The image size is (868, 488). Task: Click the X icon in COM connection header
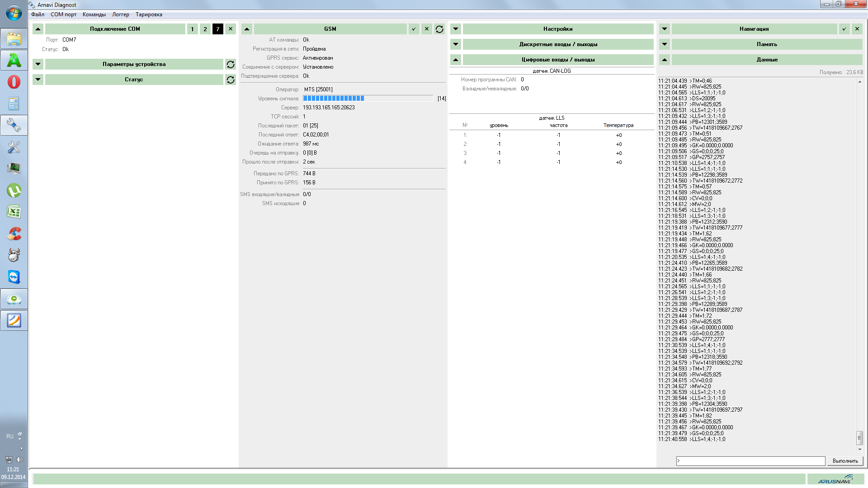[x=231, y=29]
